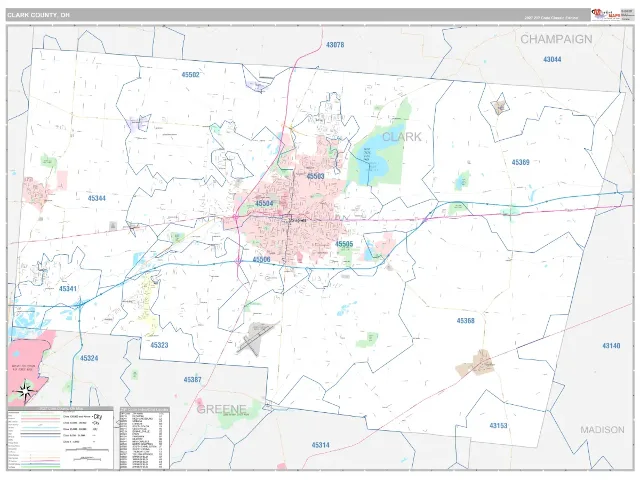Viewport: 640px width, 480px height.
Task: Select ZIP code label 45504
Action: [264, 203]
